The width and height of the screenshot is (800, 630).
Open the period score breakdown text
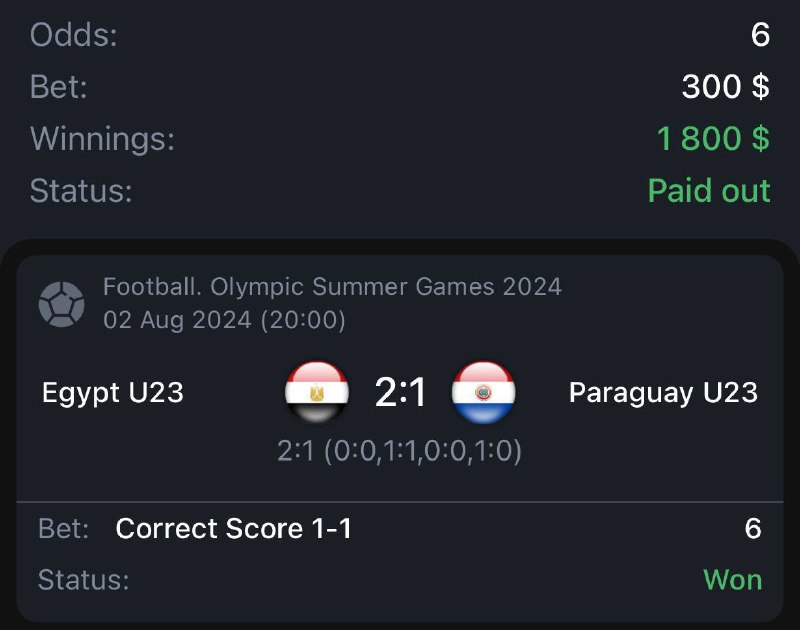click(x=399, y=451)
